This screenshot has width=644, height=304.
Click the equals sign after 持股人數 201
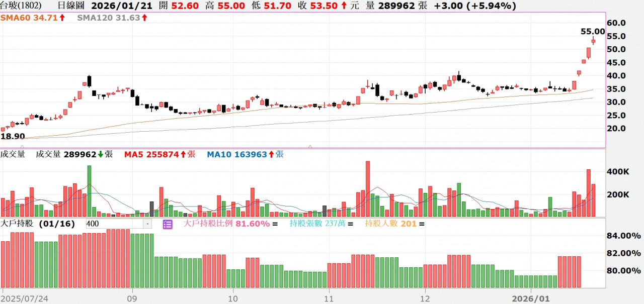click(422, 224)
